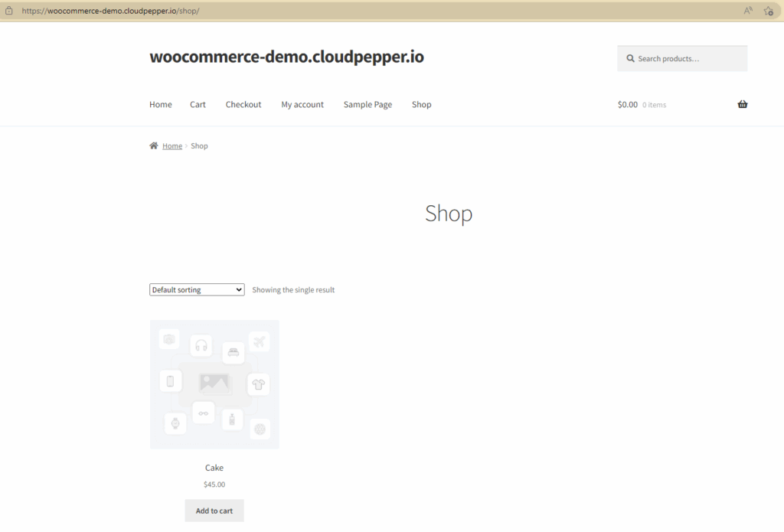Click the home icon in the breadcrumb trail
The height and width of the screenshot is (532, 784).
tap(154, 145)
